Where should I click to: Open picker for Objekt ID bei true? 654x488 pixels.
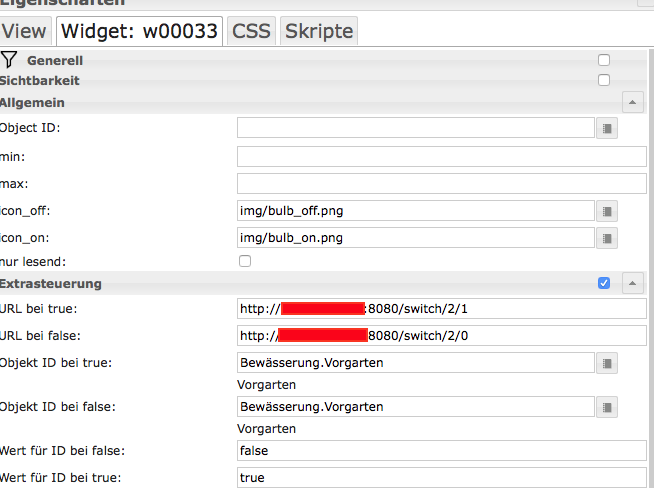coord(607,362)
